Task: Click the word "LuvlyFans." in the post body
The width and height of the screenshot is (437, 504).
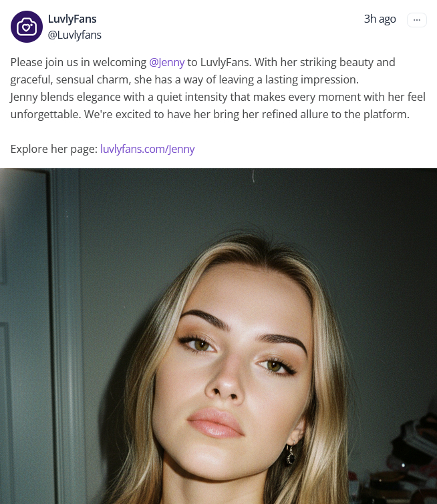Action: coord(226,62)
